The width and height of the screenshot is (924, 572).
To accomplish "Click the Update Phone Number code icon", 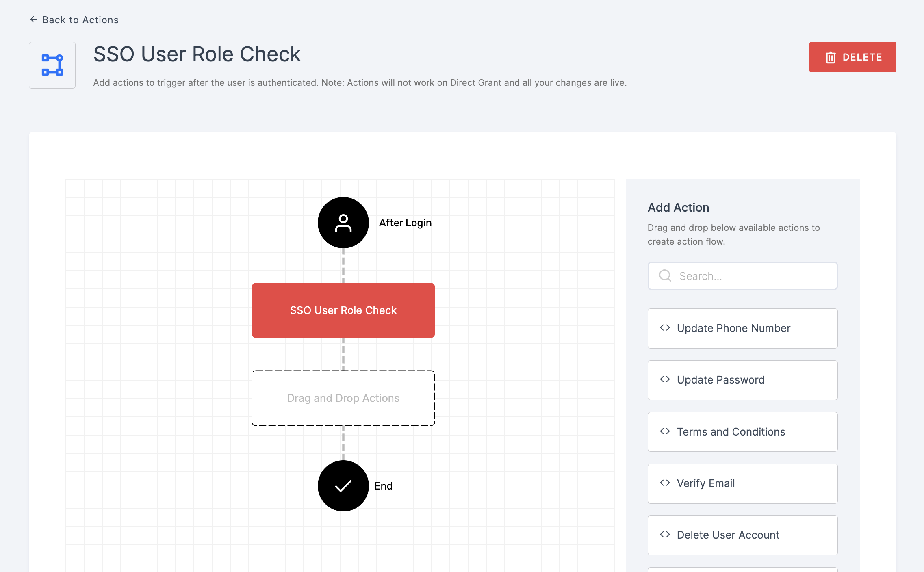I will 665,328.
